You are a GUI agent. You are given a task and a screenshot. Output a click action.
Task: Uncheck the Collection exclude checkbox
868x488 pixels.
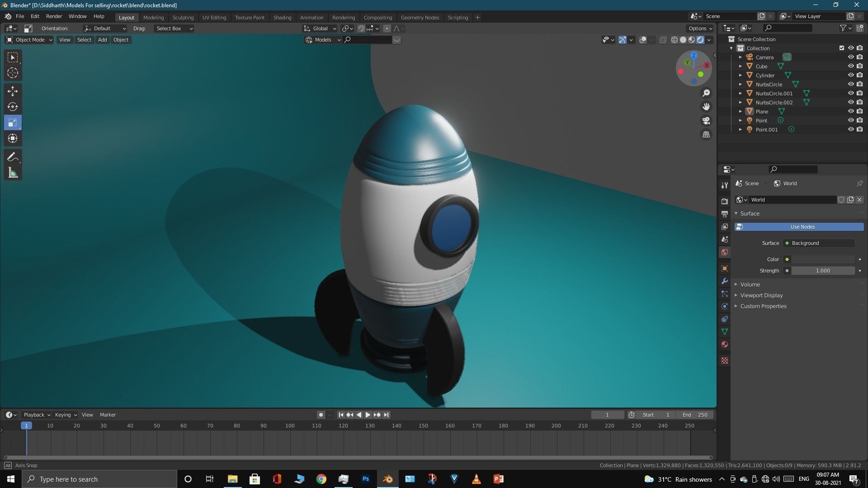coord(841,48)
